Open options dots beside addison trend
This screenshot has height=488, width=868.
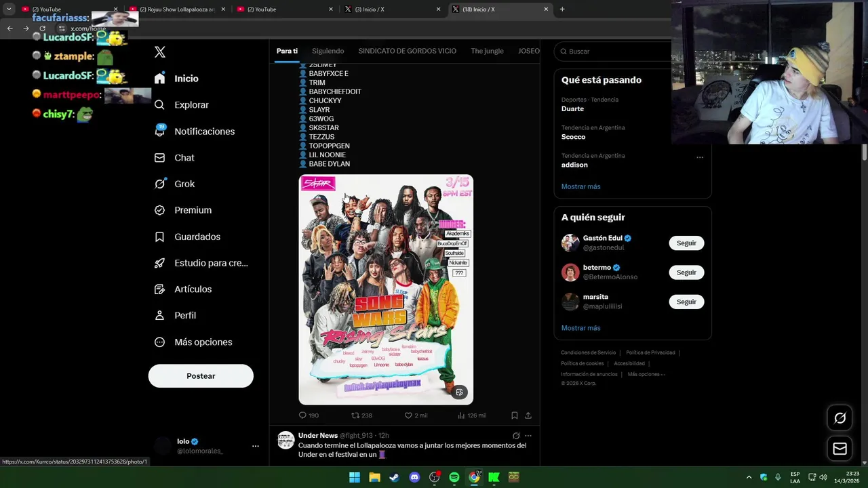(x=700, y=157)
